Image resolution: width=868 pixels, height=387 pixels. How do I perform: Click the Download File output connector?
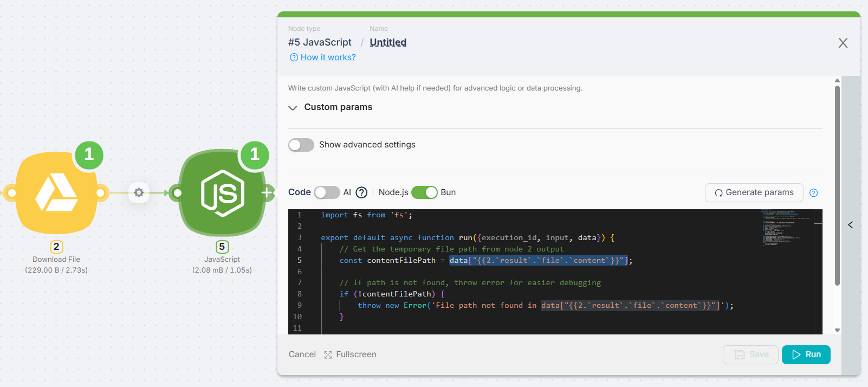click(x=101, y=192)
